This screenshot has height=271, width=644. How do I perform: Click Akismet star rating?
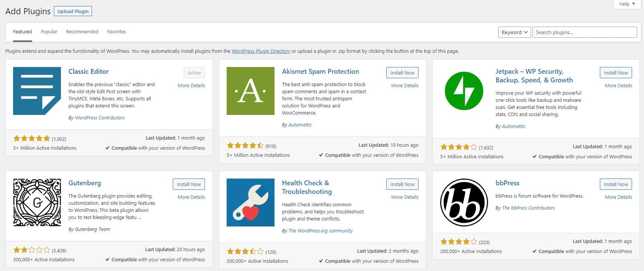point(245,146)
